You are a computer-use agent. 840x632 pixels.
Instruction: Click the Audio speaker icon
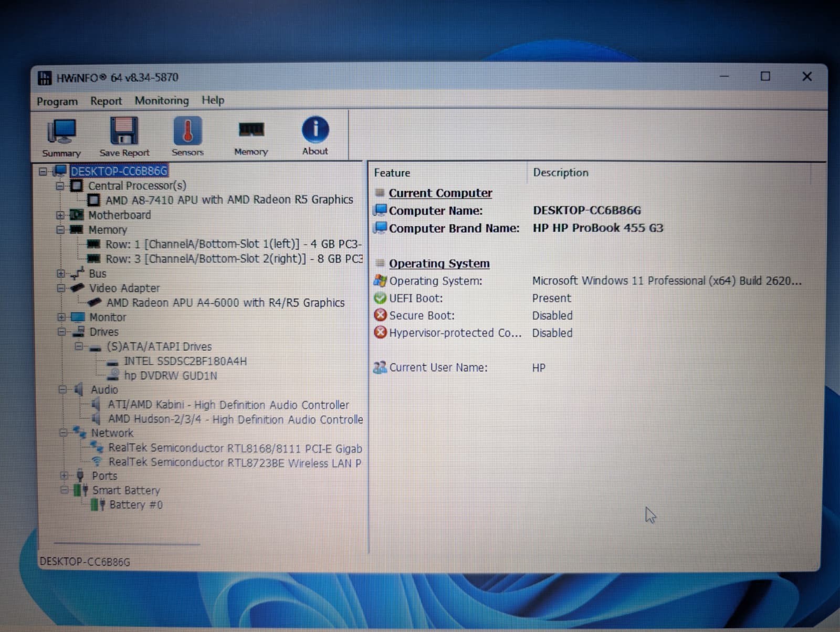79,389
